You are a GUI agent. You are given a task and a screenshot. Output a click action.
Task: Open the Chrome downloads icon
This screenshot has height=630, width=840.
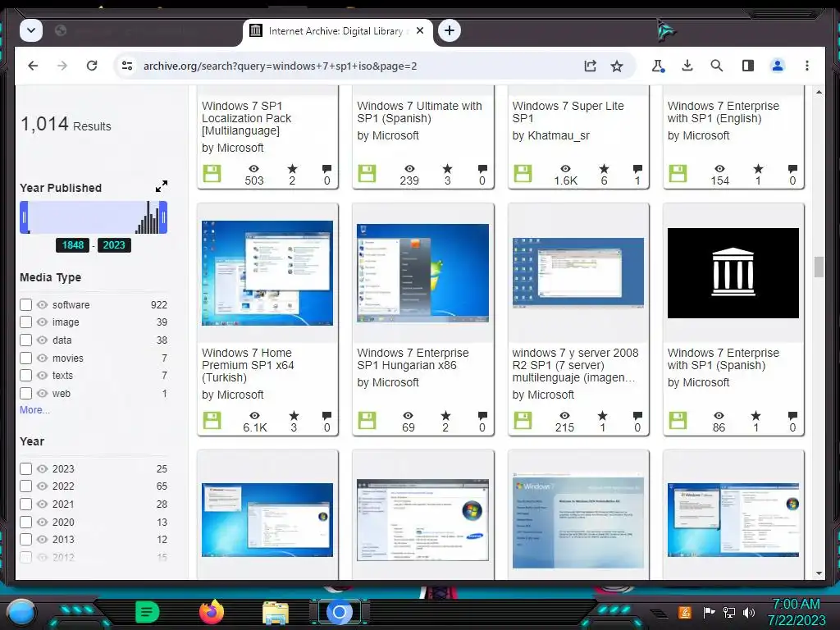687,66
